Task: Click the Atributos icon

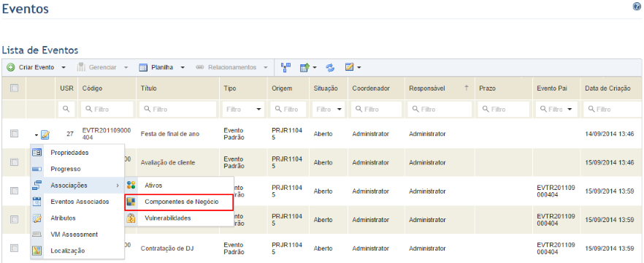Action: [x=37, y=218]
